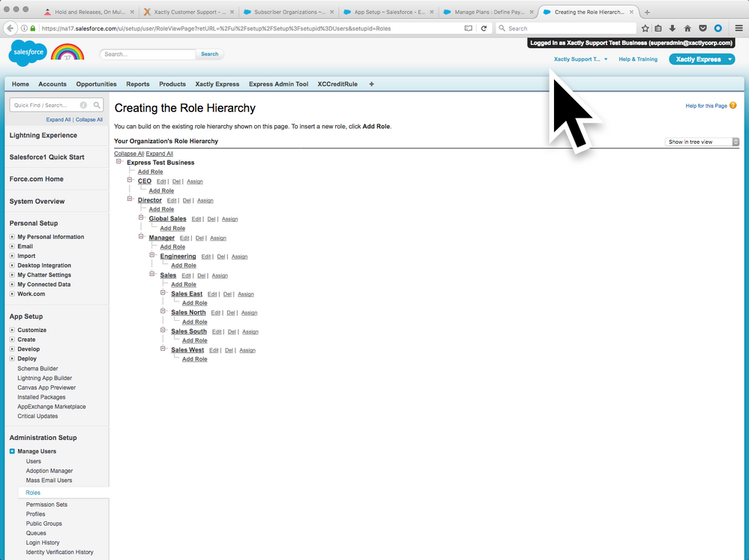The height and width of the screenshot is (560, 749).
Task: Collapse the Manage Users section
Action: pyautogui.click(x=12, y=451)
